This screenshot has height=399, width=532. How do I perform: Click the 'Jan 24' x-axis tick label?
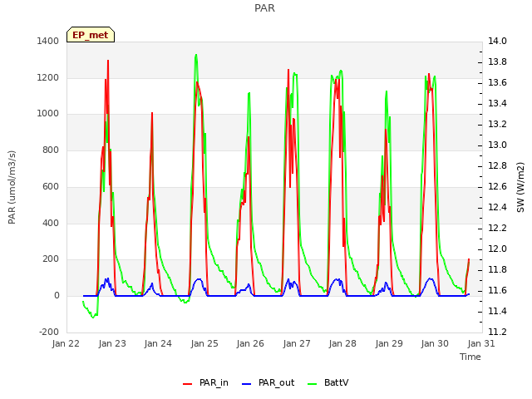pos(158,343)
